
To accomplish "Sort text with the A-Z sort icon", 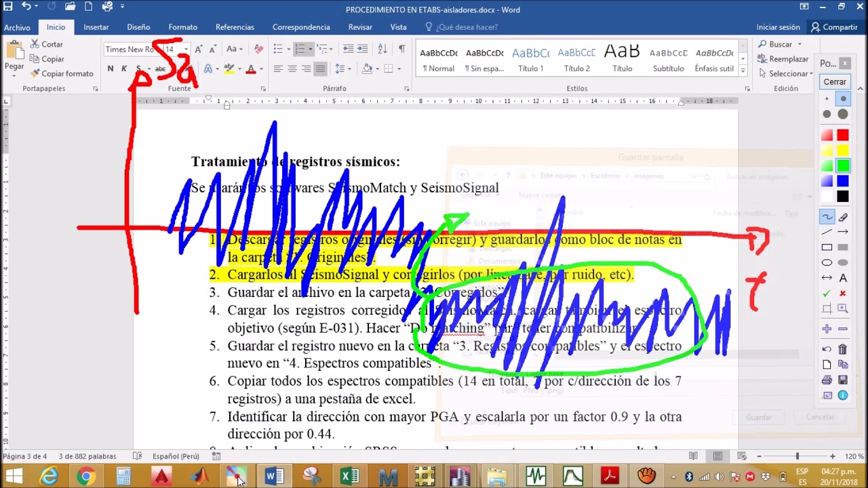I will coord(382,49).
